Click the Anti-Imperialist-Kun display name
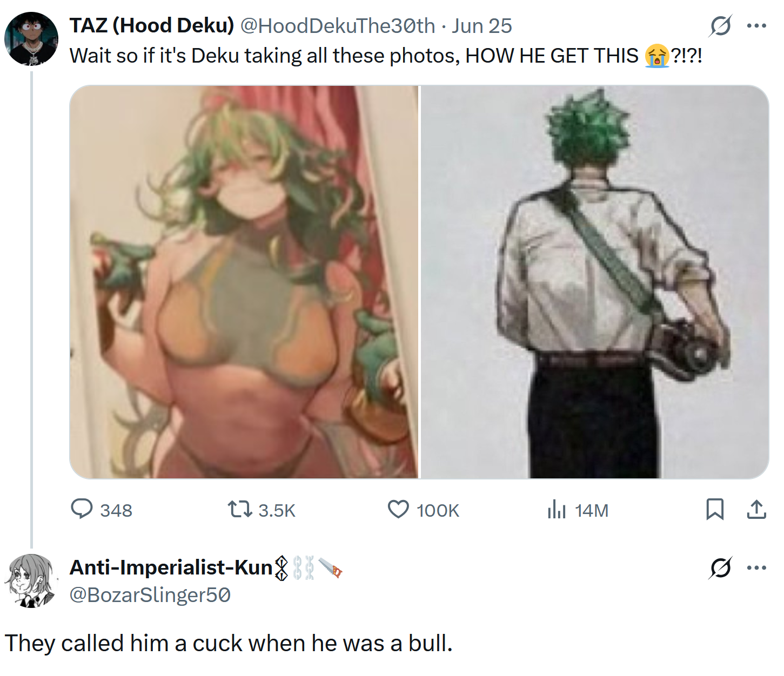This screenshot has height=676, width=784. (171, 567)
